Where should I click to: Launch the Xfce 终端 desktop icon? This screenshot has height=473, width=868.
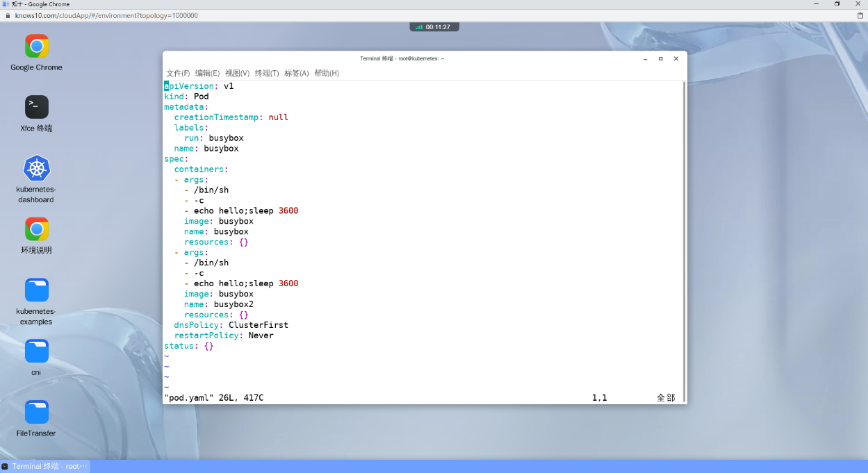coord(36,113)
